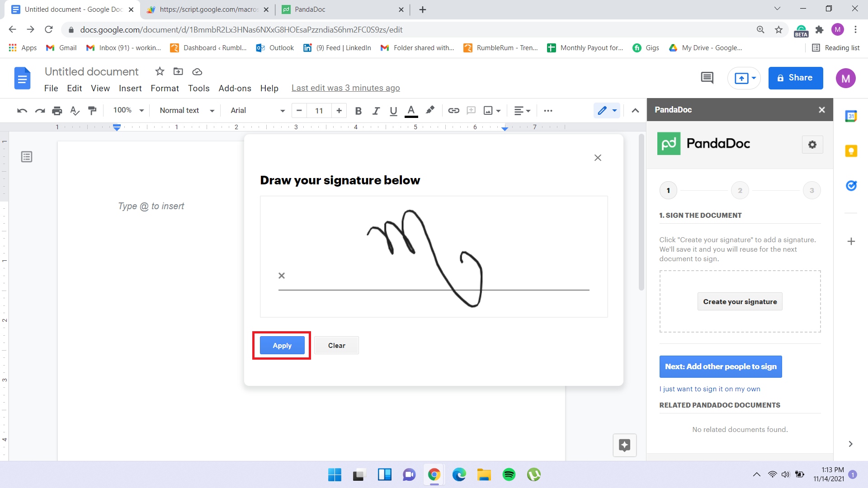Click the cloud document status icon
The image size is (868, 488).
tap(197, 71)
